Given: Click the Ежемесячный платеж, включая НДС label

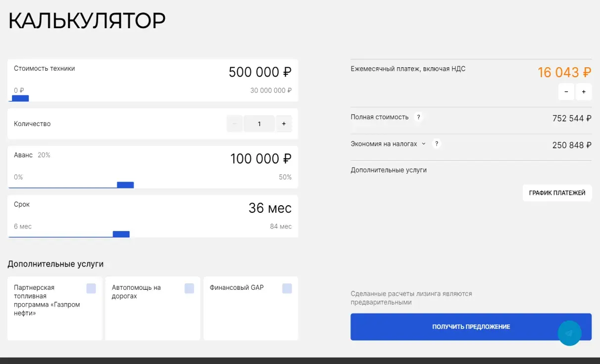Looking at the screenshot, I should (408, 69).
